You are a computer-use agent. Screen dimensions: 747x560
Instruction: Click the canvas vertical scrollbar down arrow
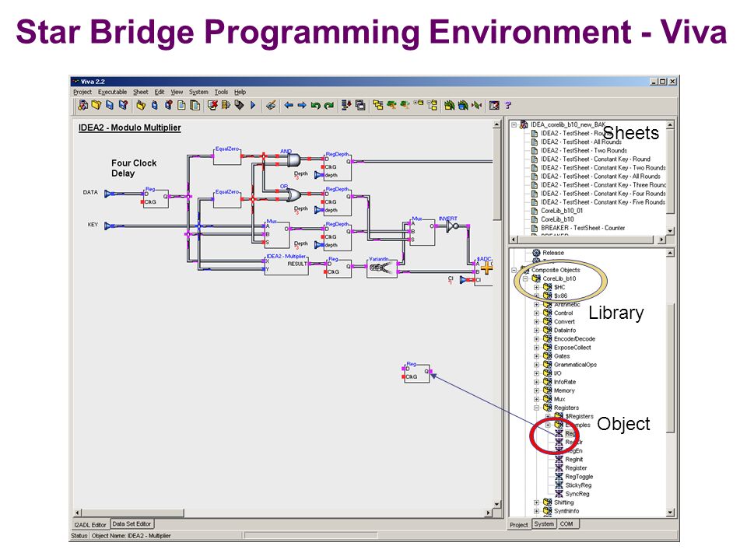[496, 504]
